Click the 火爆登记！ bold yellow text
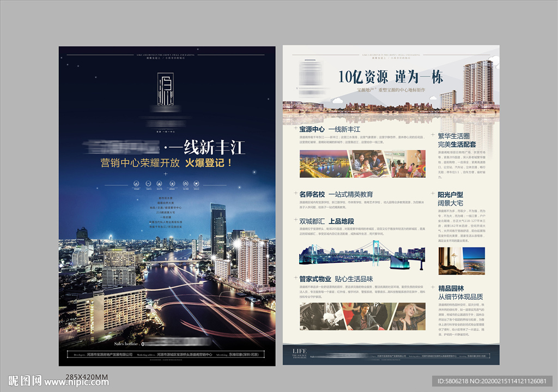This screenshot has width=558, height=392. pos(209,162)
